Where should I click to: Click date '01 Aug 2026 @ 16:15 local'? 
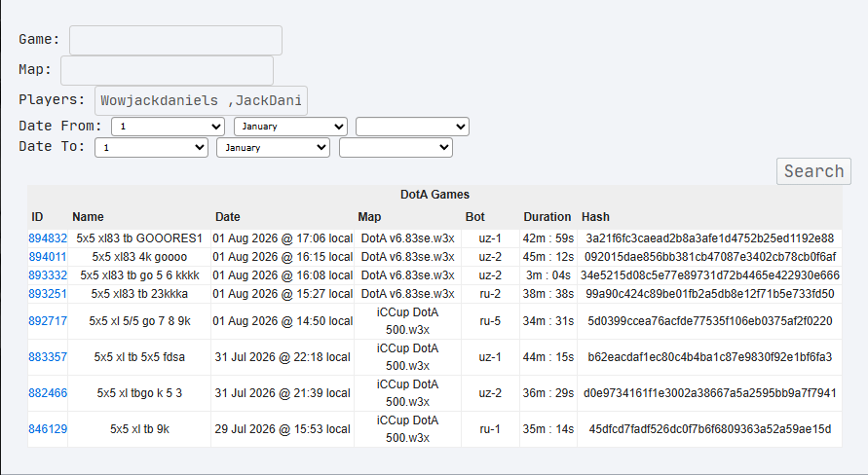283,257
